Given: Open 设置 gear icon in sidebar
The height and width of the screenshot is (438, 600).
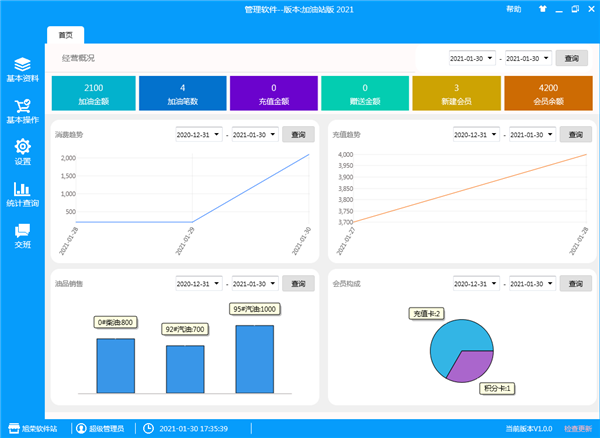Looking at the screenshot, I should pos(22,147).
